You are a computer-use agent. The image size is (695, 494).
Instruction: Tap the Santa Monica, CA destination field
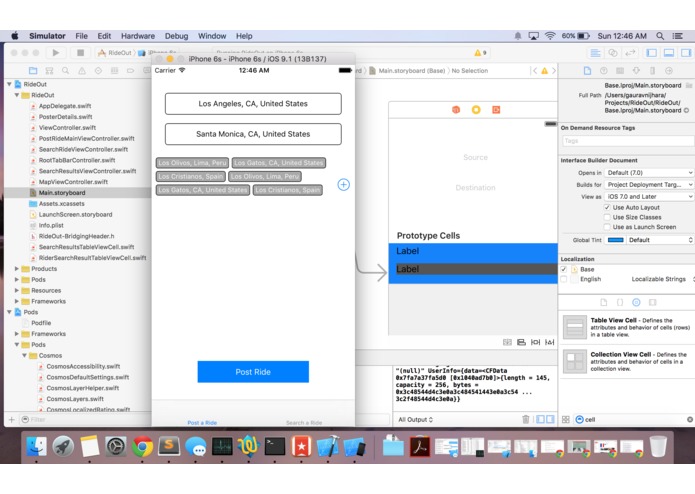pos(253,134)
